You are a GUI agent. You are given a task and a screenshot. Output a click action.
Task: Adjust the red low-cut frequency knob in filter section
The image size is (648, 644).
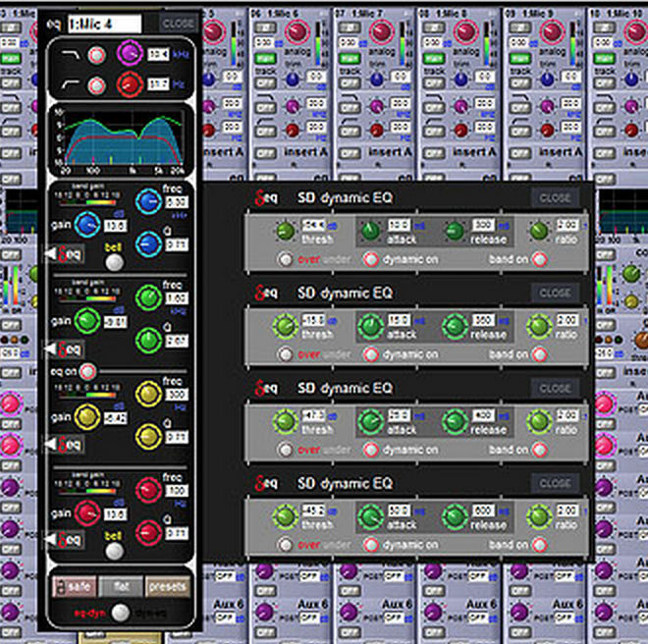(130, 84)
